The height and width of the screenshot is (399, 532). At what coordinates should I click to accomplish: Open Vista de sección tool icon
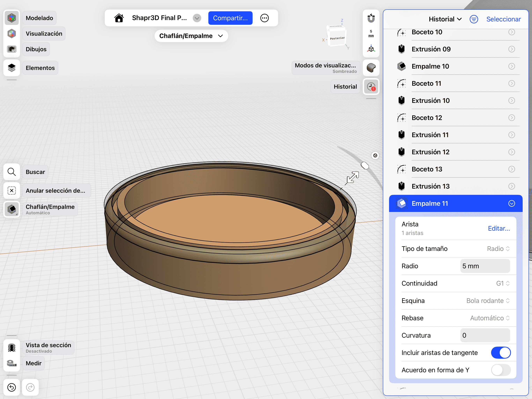11,348
